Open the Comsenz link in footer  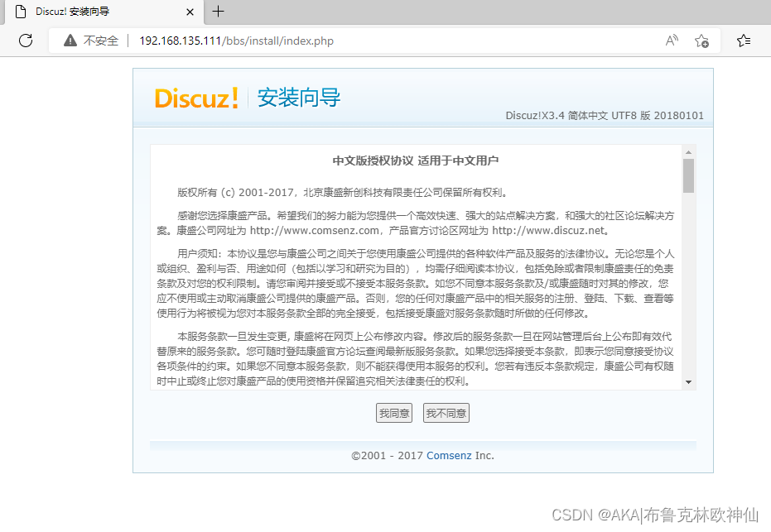pyautogui.click(x=449, y=455)
